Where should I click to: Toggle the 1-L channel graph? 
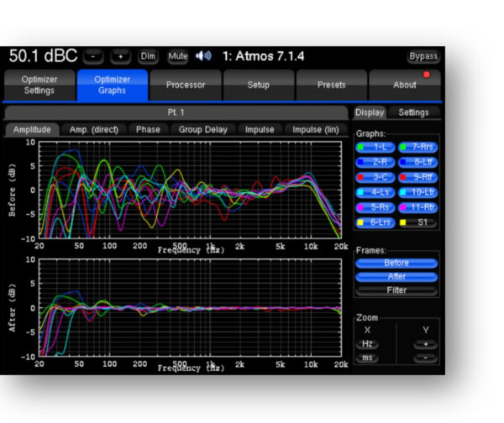375,147
